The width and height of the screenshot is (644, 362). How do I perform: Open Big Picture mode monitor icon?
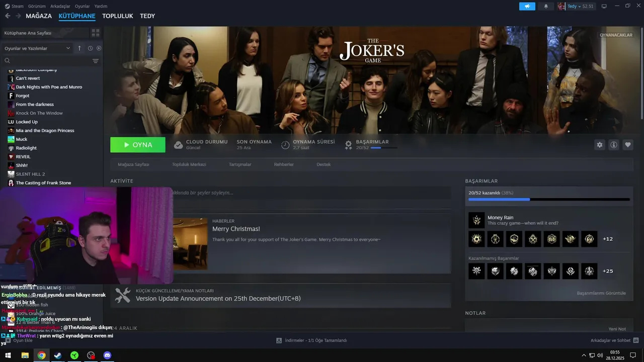click(604, 6)
